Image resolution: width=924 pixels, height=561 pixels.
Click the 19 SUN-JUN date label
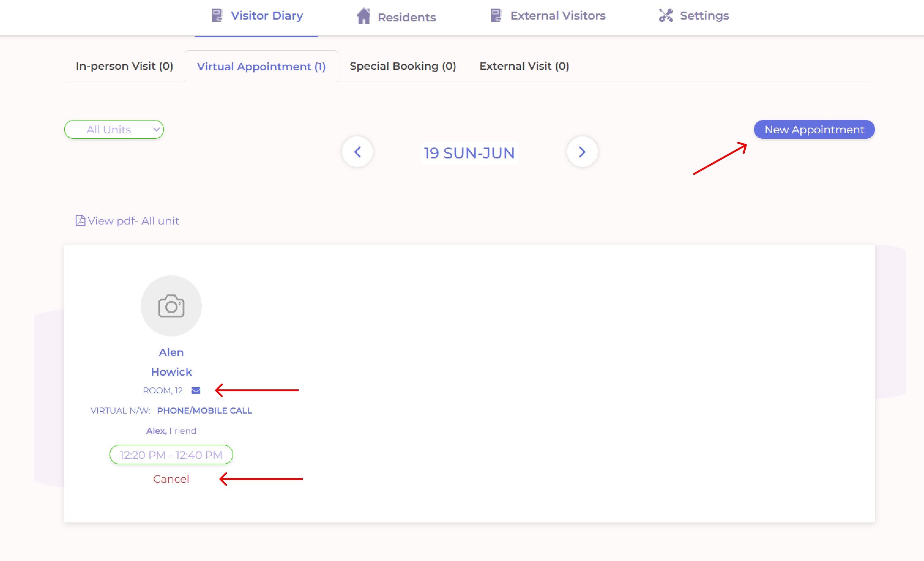click(x=469, y=153)
